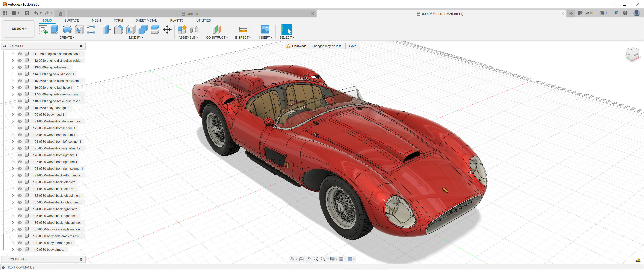Go to the Home tab icon

tap(60, 14)
